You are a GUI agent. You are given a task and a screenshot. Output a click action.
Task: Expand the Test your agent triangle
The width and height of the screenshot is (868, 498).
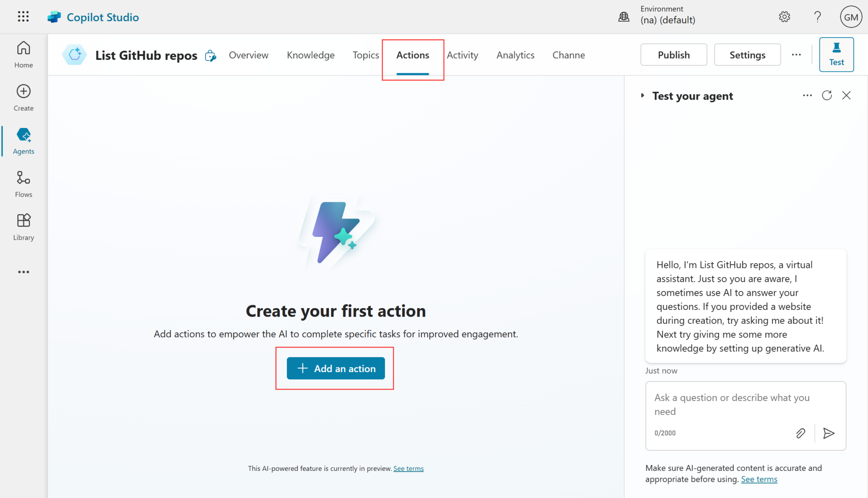coord(643,96)
